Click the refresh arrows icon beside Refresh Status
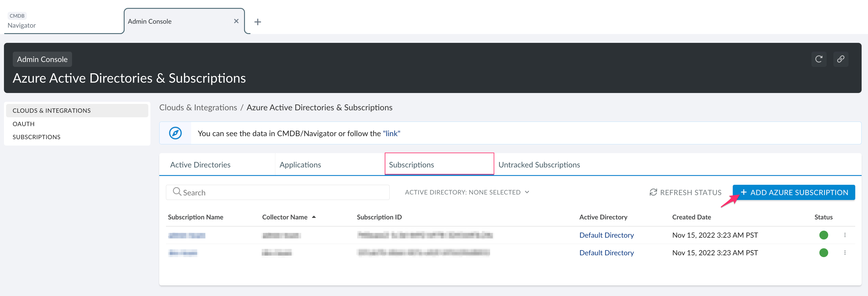This screenshot has height=296, width=868. pyautogui.click(x=653, y=192)
